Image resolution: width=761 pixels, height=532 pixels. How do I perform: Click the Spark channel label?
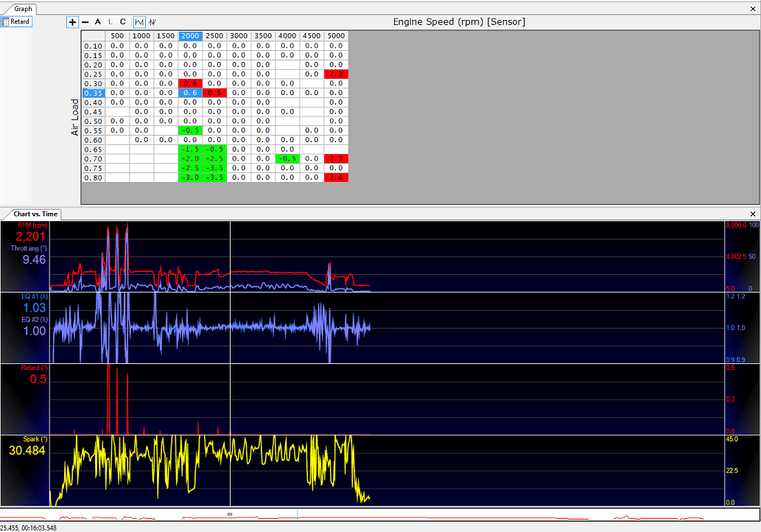pyautogui.click(x=35, y=439)
